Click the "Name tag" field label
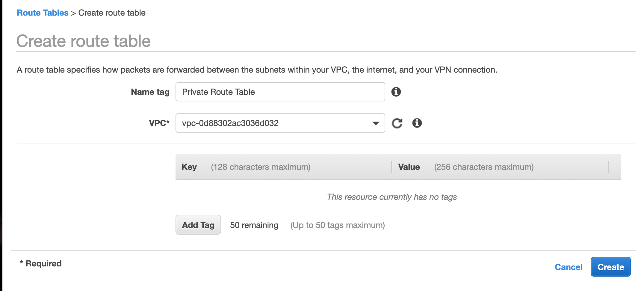 [150, 92]
